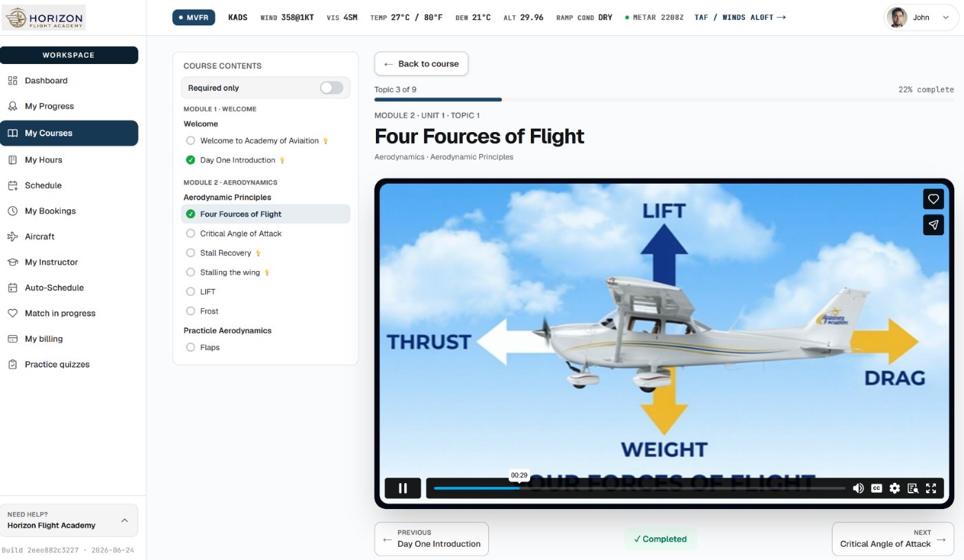
Task: Go to previous topic Day One Introduction
Action: (432, 539)
